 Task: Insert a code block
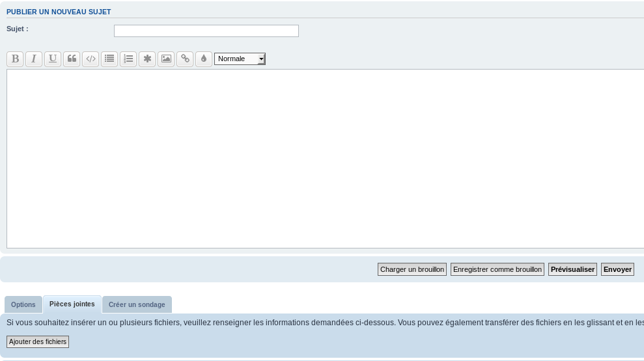(x=91, y=59)
